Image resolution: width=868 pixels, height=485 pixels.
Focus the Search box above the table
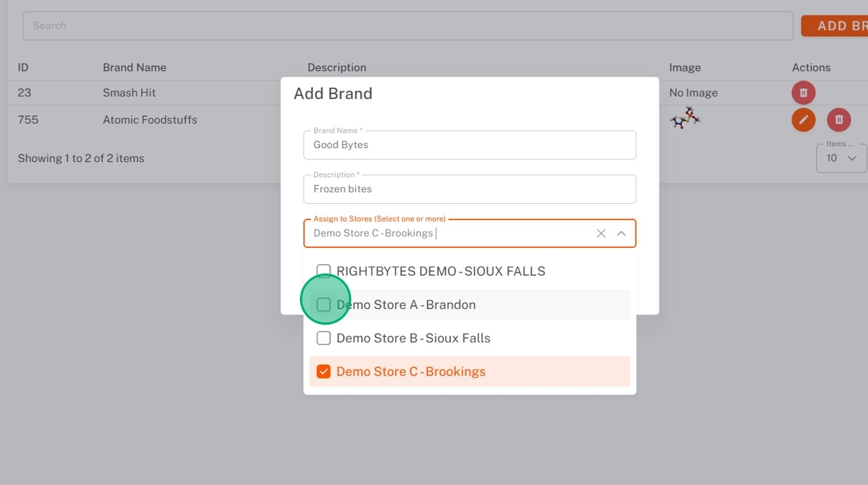(x=408, y=26)
